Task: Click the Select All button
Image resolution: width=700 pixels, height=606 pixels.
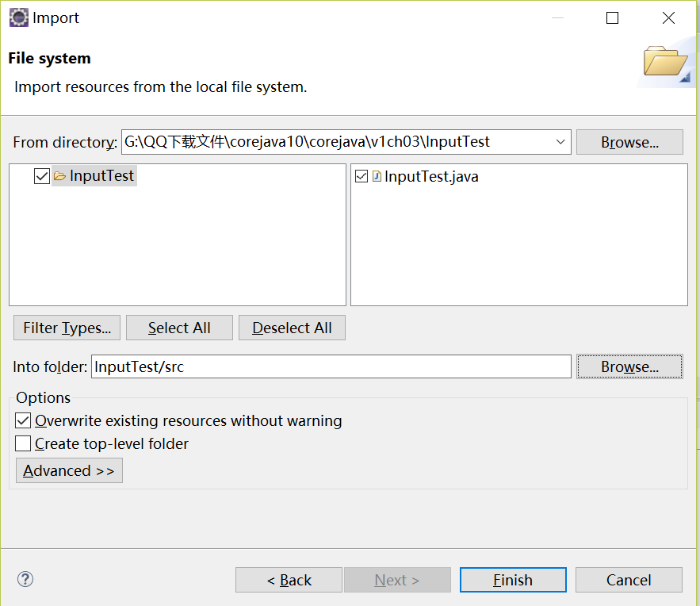Action: pyautogui.click(x=179, y=328)
